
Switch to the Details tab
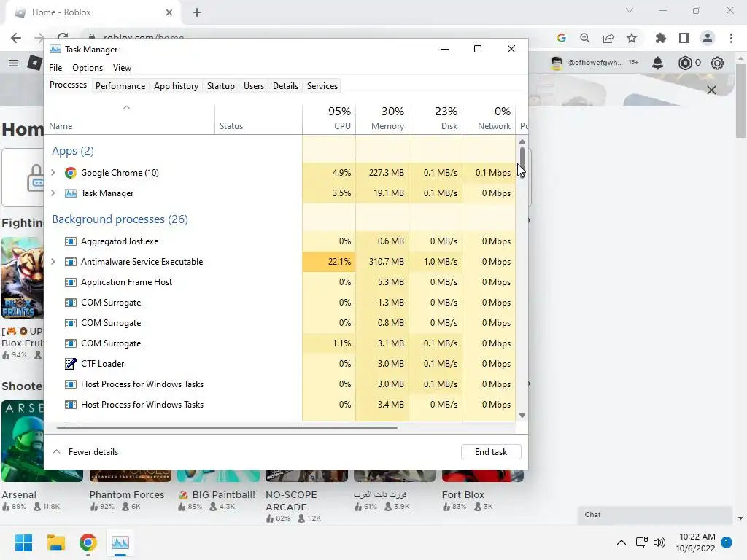285,86
